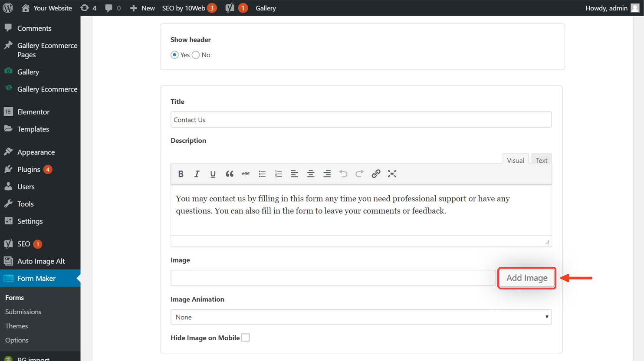The height and width of the screenshot is (361, 644).
Task: Redo the last edit
Action: (x=359, y=174)
